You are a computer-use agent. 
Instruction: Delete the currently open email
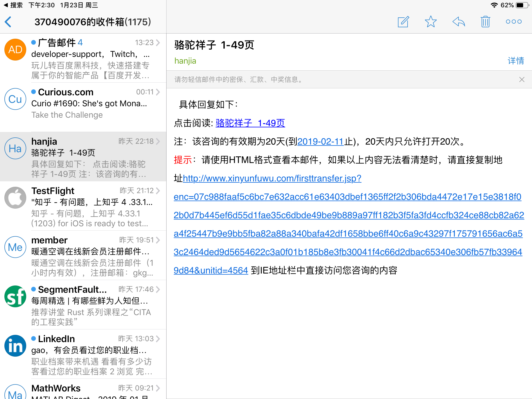[486, 22]
